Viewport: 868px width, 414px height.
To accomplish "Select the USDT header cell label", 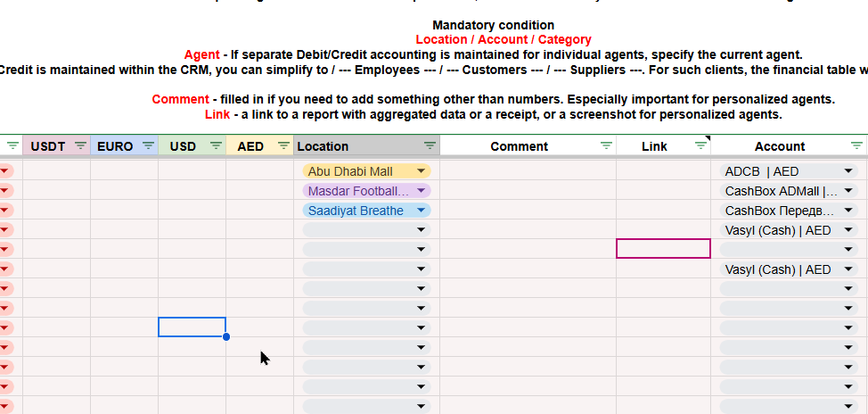I will tap(48, 146).
